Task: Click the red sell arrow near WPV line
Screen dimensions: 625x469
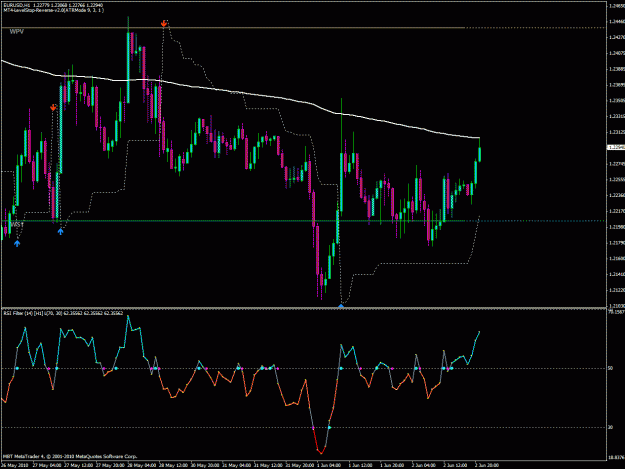Action: tap(163, 24)
